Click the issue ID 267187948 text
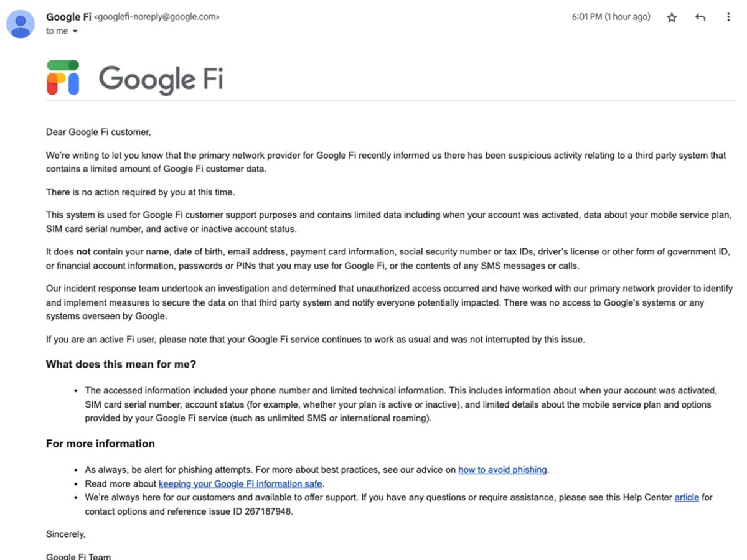Screen dimensions: 747x560 pyautogui.click(x=269, y=511)
